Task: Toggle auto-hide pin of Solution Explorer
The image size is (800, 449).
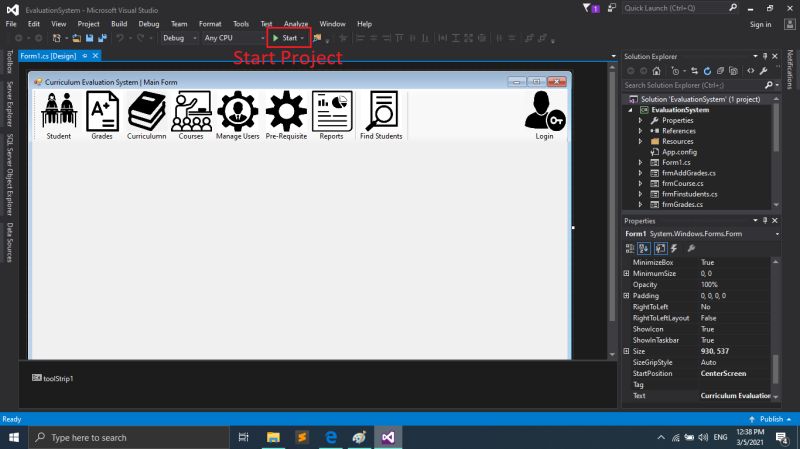Action: point(765,56)
